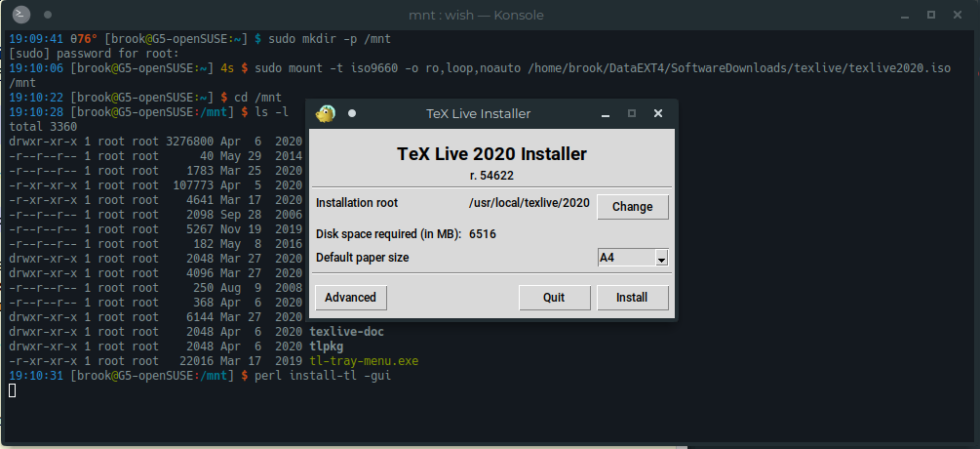Maximize the TeX Live Installer window
This screenshot has width=980, height=449.
(632, 113)
